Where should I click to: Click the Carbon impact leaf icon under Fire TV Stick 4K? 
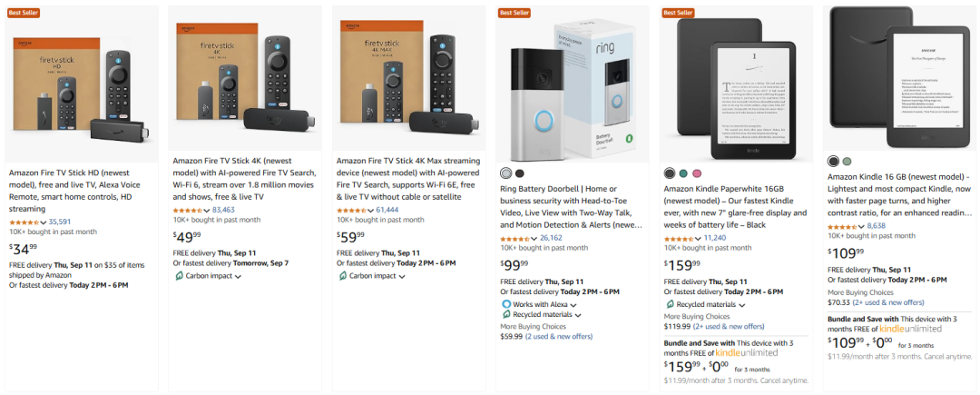point(179,276)
